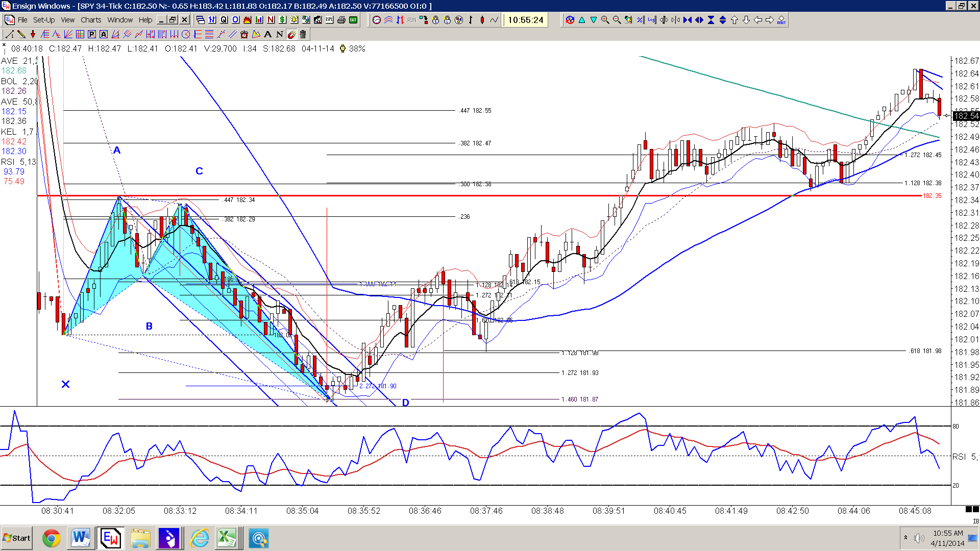Click the cyan down triangle icon
This screenshot has width=980, height=551.
[594, 20]
